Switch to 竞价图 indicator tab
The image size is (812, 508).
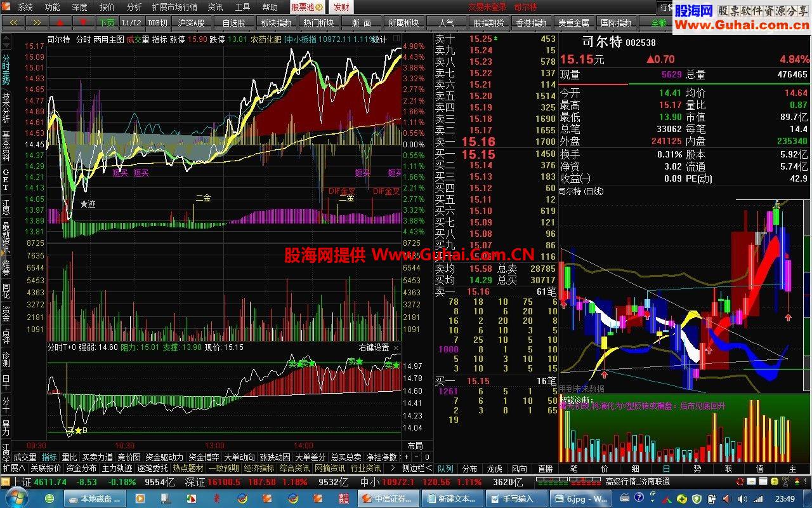(x=129, y=457)
